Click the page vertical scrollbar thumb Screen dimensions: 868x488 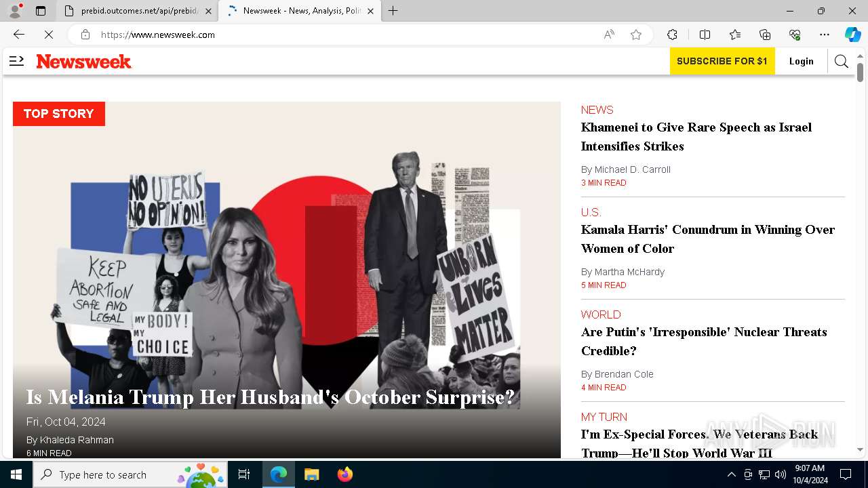(860, 72)
